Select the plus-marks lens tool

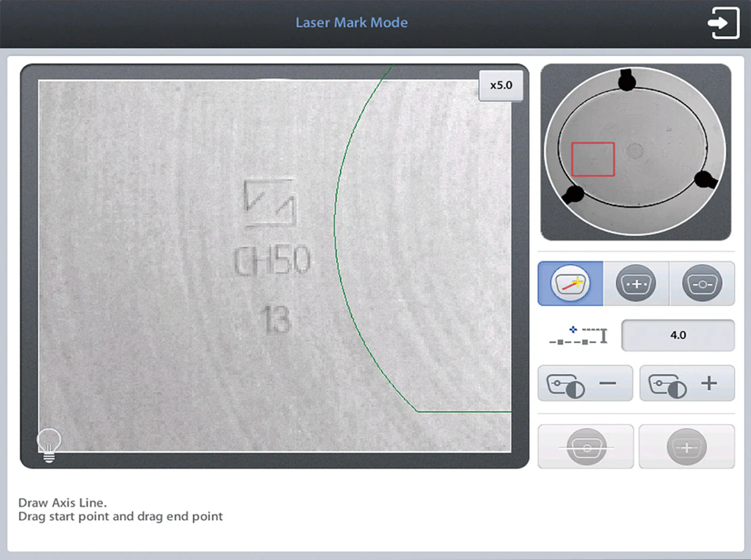point(636,283)
